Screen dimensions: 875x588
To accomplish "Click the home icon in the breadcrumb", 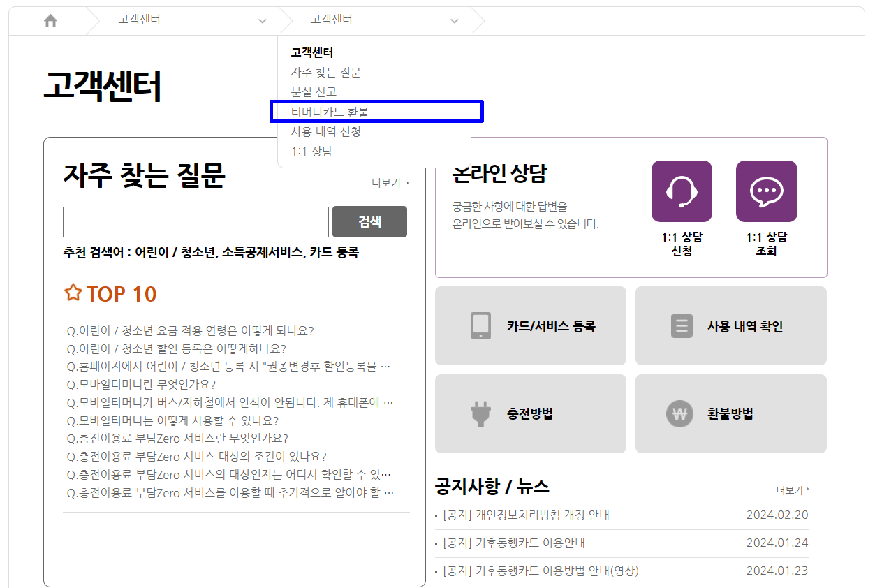I will coord(50,20).
